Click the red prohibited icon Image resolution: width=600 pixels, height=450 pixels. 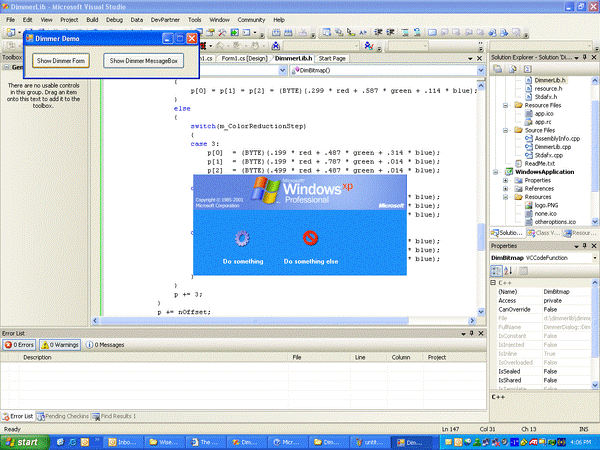point(310,238)
